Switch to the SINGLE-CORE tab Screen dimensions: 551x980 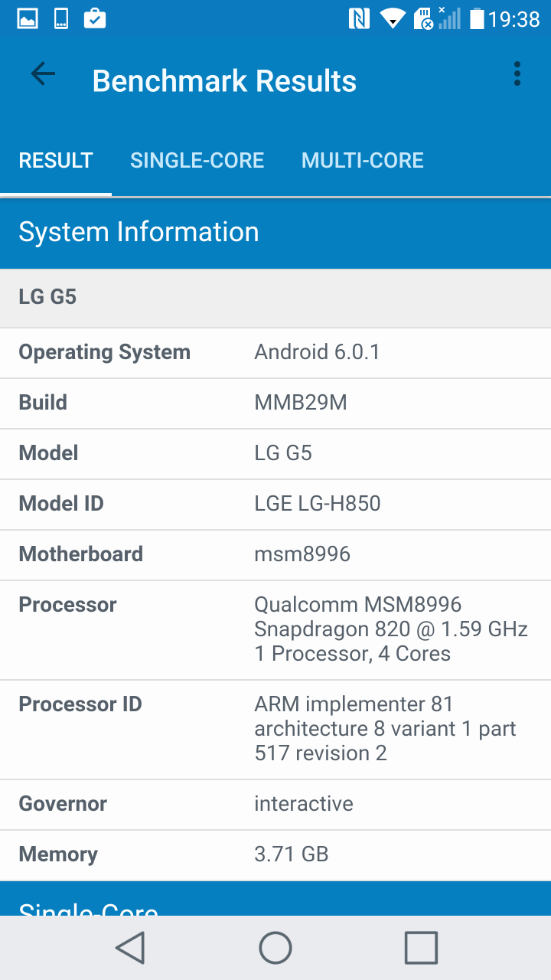(197, 160)
